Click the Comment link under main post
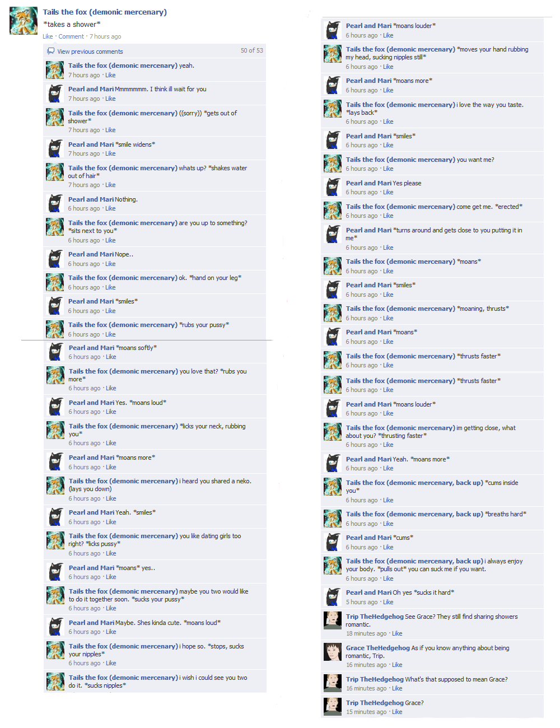Screen dimensions: 560x728 [x=71, y=36]
